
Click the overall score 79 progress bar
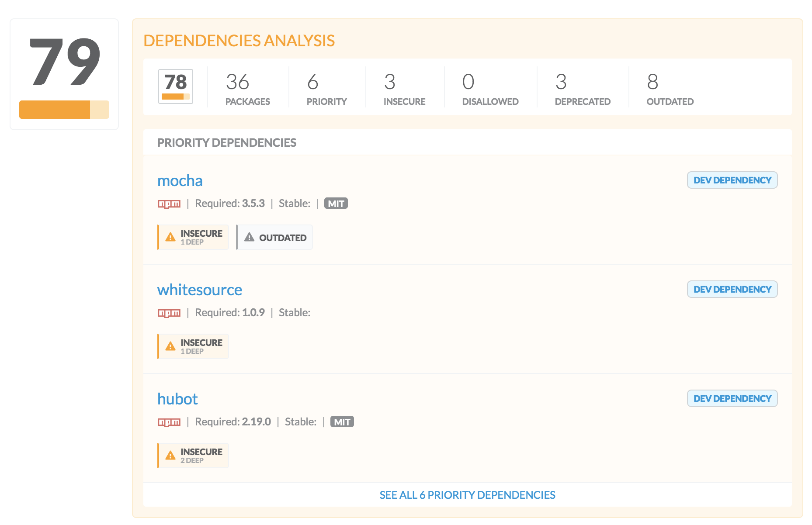(x=64, y=110)
